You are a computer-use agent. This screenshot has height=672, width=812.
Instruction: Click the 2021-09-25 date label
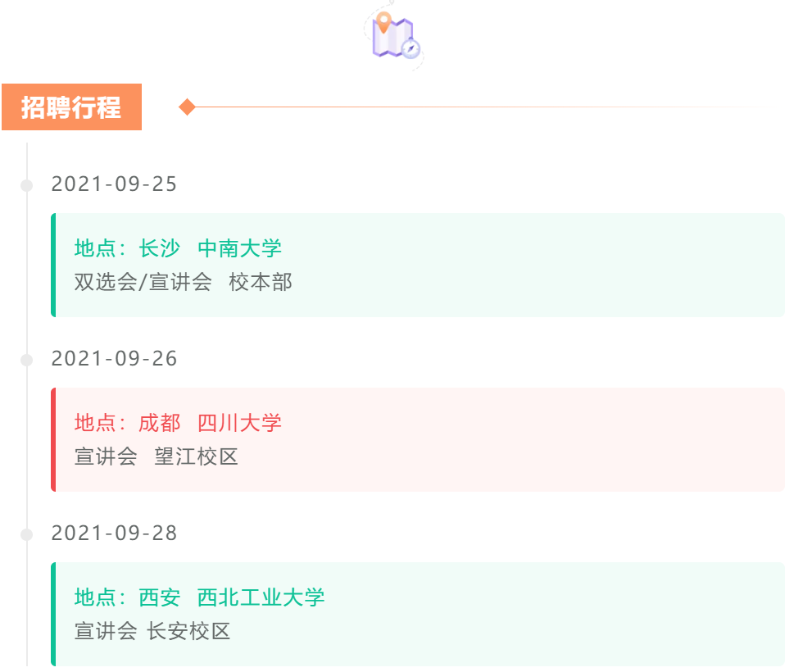click(114, 184)
